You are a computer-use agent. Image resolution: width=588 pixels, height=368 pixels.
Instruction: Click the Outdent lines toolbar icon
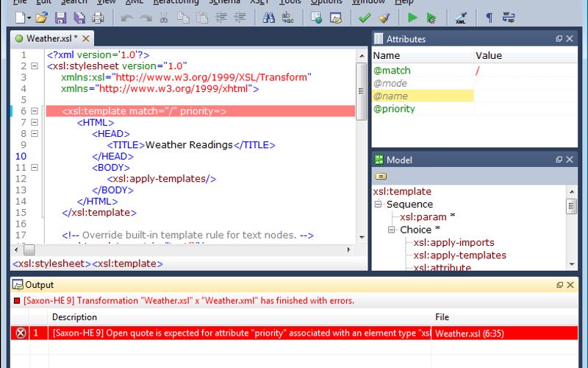point(240,18)
